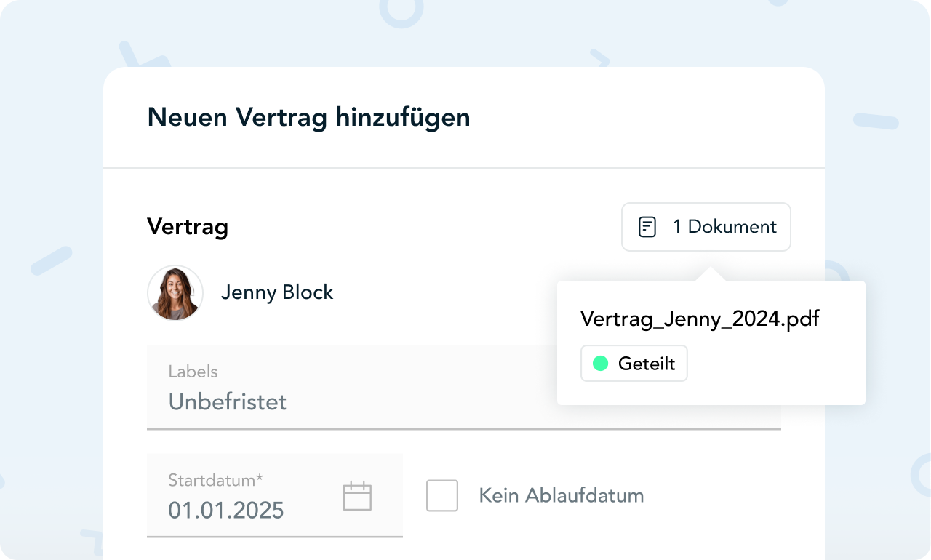Click the name 'Jenny Block'

(x=277, y=292)
